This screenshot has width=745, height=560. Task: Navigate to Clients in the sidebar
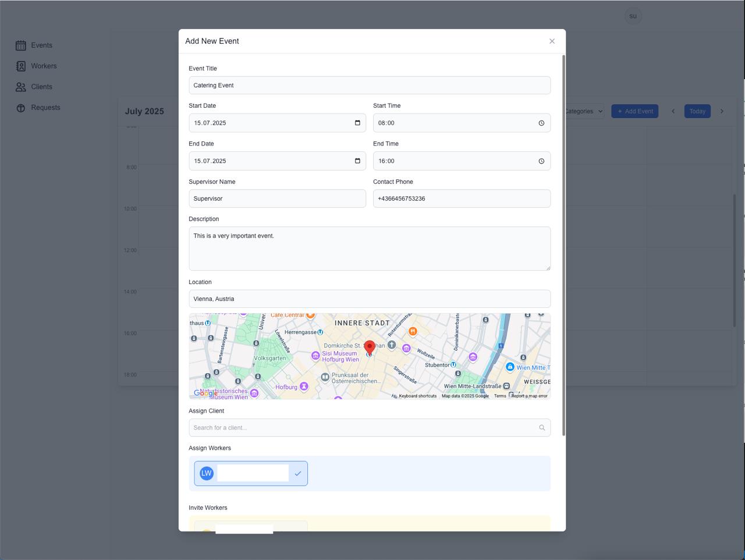click(x=41, y=87)
